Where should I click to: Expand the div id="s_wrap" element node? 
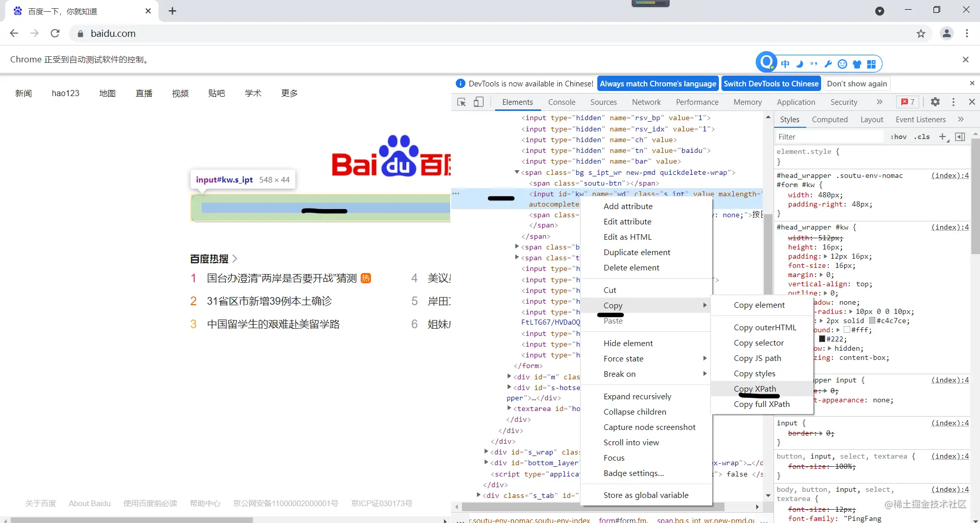pos(486,451)
